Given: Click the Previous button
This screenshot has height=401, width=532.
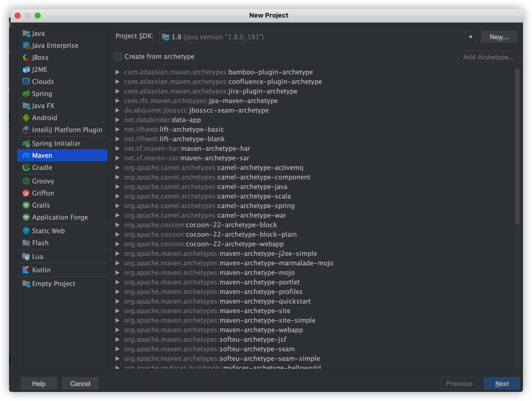Looking at the screenshot, I should point(459,384).
